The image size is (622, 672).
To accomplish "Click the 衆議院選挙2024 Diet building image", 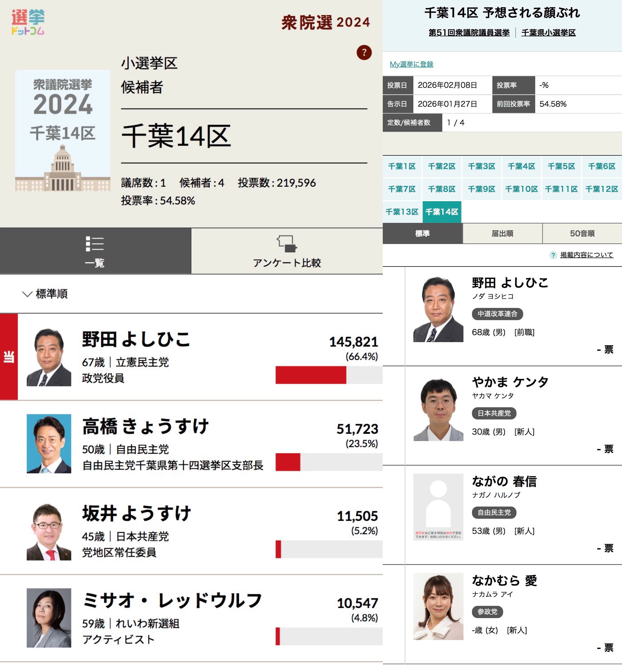I will (x=63, y=168).
